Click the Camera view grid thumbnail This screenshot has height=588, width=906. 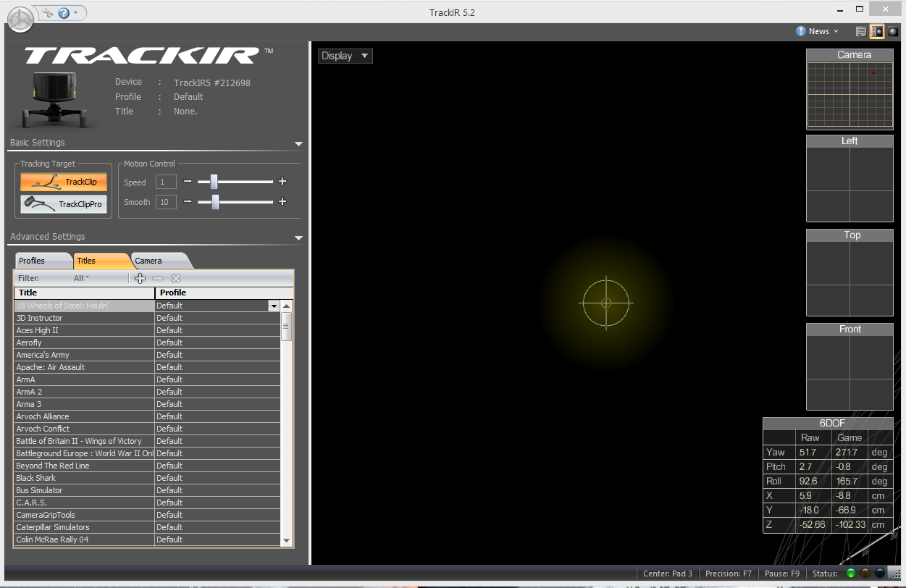click(x=850, y=95)
